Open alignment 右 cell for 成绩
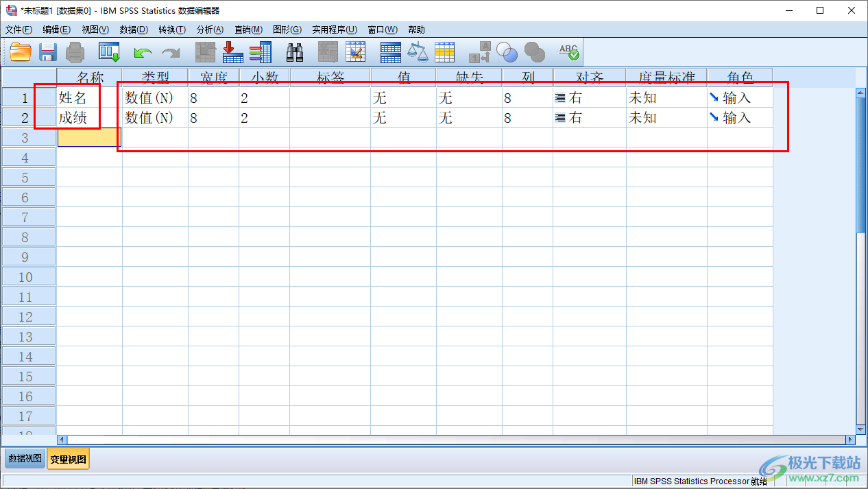This screenshot has height=489, width=868. [590, 118]
